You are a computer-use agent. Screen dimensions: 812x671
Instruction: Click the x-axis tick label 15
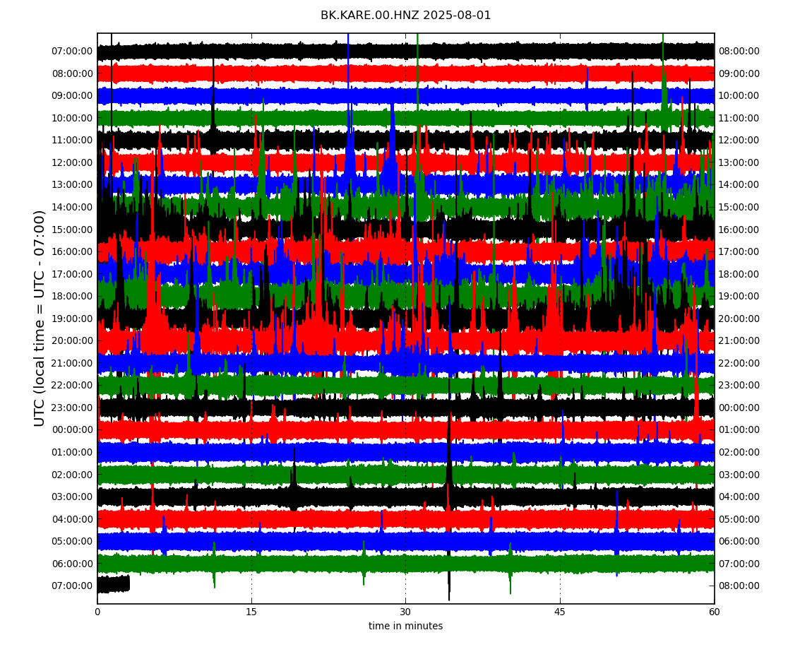pyautogui.click(x=251, y=612)
